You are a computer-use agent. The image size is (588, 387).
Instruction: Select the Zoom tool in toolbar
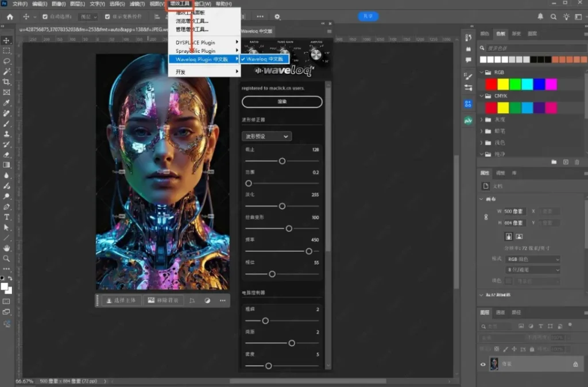[x=6, y=258]
